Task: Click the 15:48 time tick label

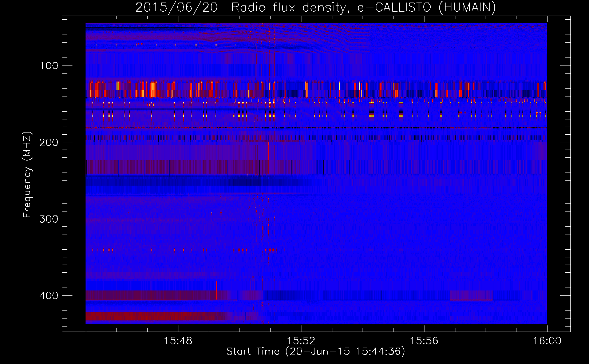Action: (178, 341)
